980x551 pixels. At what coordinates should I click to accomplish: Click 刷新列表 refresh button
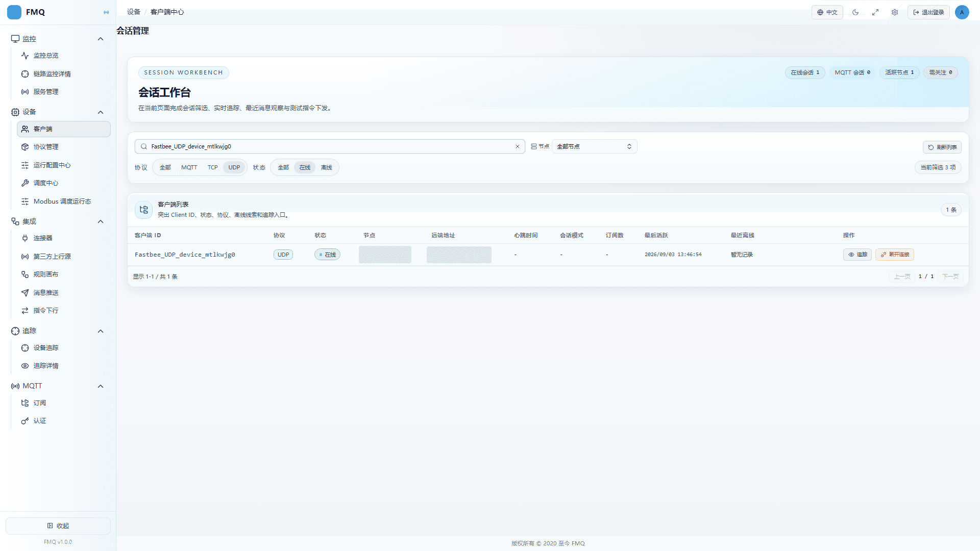pos(942,147)
